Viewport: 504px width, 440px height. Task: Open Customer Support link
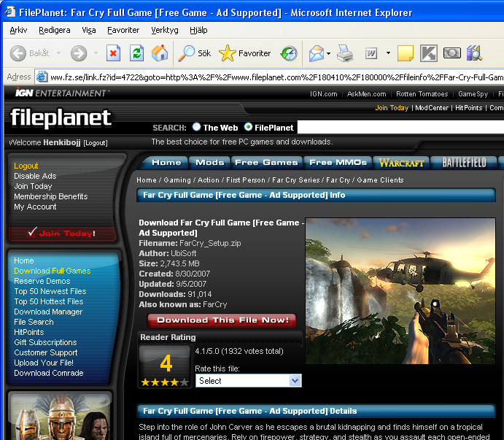pyautogui.click(x=46, y=352)
